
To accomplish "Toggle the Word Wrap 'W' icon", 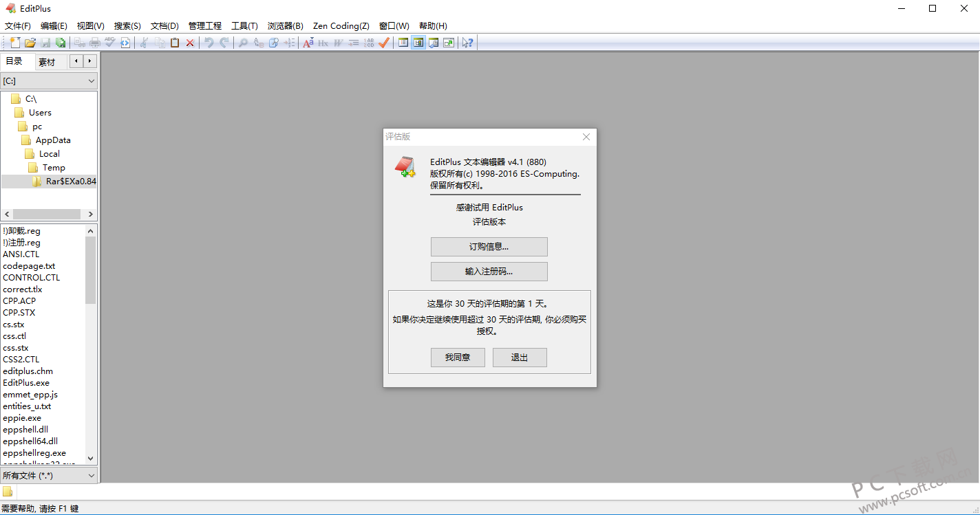I will click(338, 43).
